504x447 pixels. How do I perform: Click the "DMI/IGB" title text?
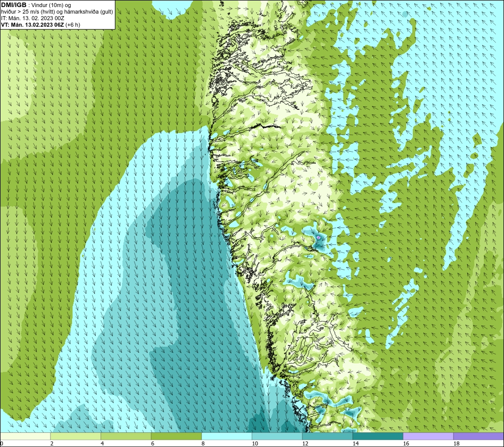pos(14,5)
